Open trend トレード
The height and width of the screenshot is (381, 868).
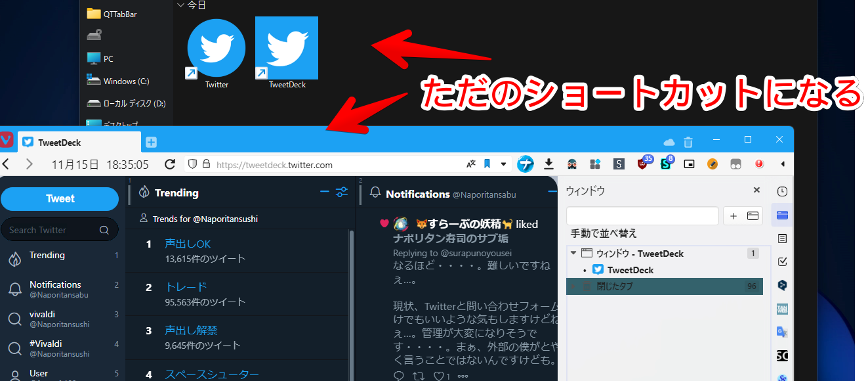(x=186, y=287)
